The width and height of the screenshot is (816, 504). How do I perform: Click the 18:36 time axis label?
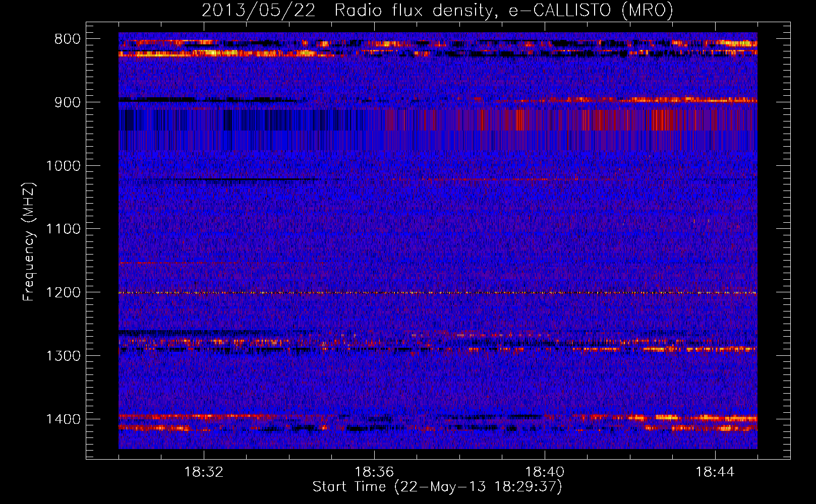[374, 472]
